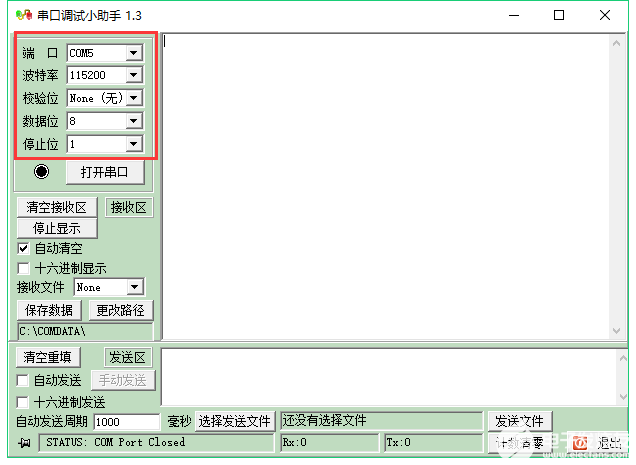Image resolution: width=636 pixels, height=465 pixels.
Task: Click the 还没有选择文件 status text
Action: pyautogui.click(x=324, y=420)
